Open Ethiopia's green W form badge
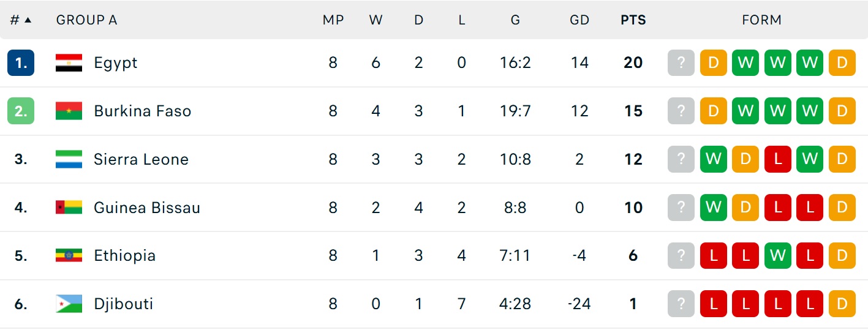The height and width of the screenshot is (330, 868). point(778,255)
